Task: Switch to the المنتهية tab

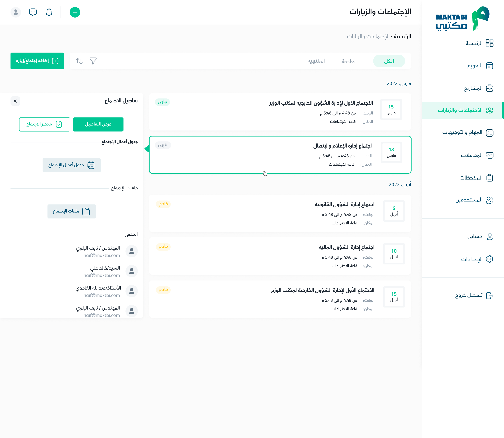Action: pyautogui.click(x=316, y=61)
